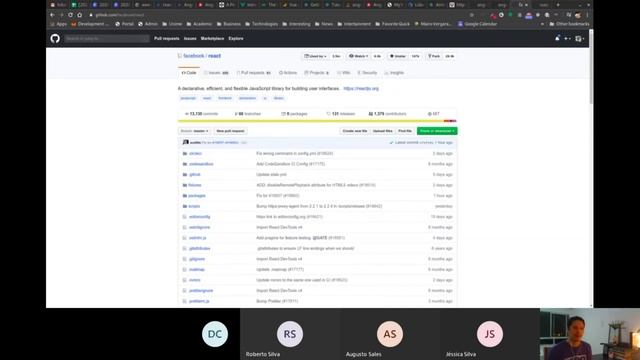640x360 pixels.
Task: Go to browser home page icon
Action: tap(80, 15)
